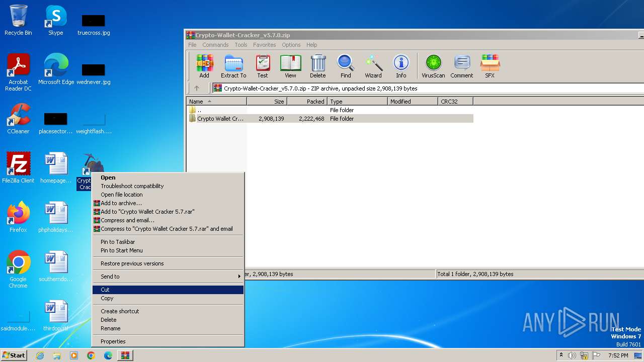Show hidden system tray icons

(561, 355)
